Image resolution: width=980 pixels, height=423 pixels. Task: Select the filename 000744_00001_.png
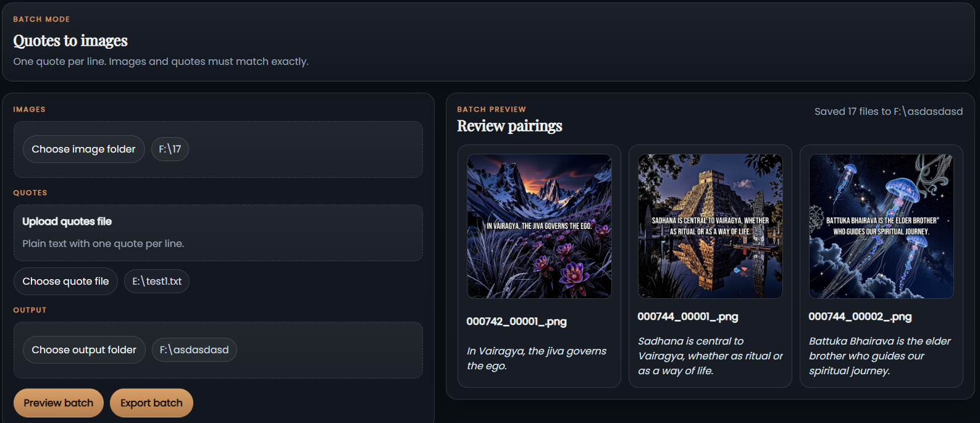click(688, 317)
